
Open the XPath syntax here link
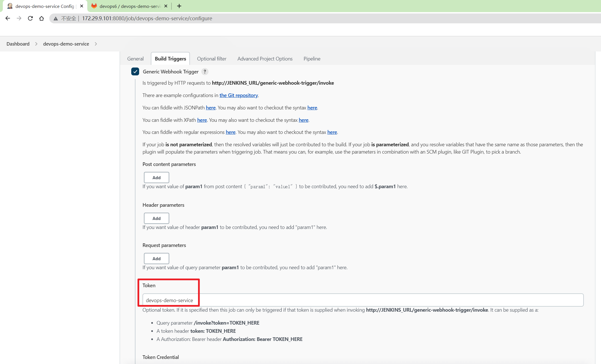click(x=304, y=120)
